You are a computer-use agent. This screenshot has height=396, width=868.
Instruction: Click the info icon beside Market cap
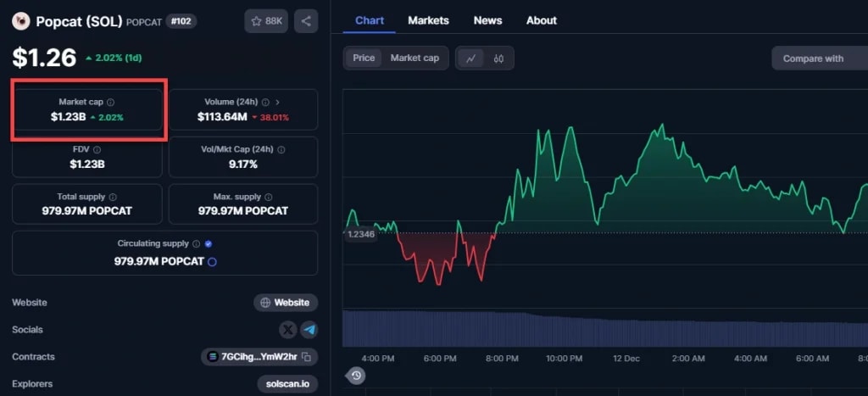click(x=111, y=102)
